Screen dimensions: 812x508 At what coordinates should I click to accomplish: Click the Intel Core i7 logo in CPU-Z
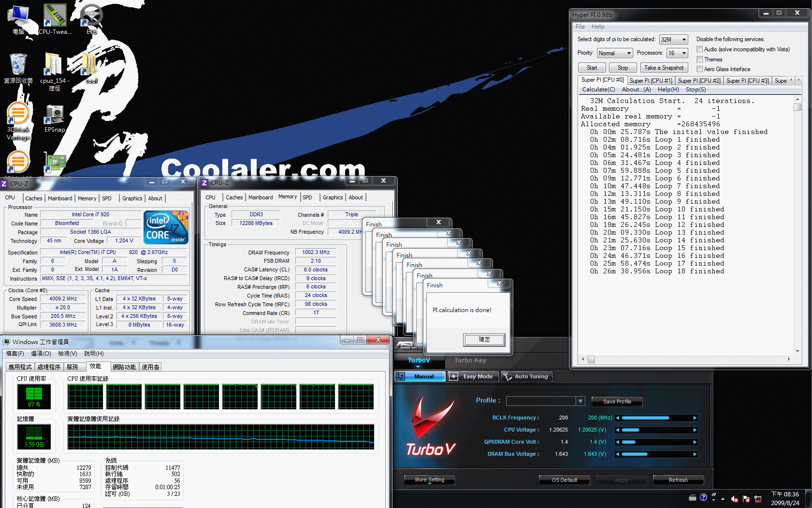point(166,227)
